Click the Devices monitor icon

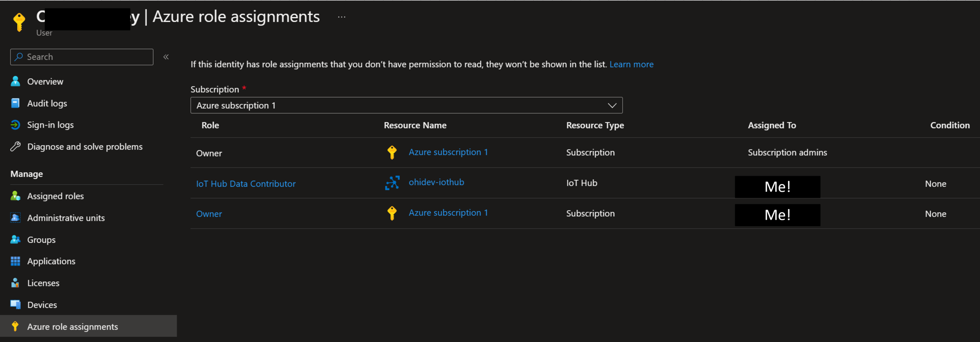tap(15, 305)
